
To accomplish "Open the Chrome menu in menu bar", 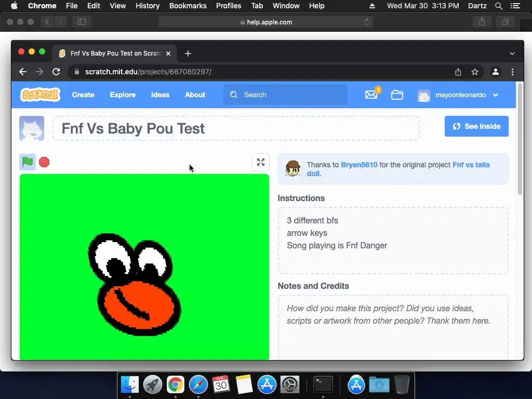I will point(42,6).
